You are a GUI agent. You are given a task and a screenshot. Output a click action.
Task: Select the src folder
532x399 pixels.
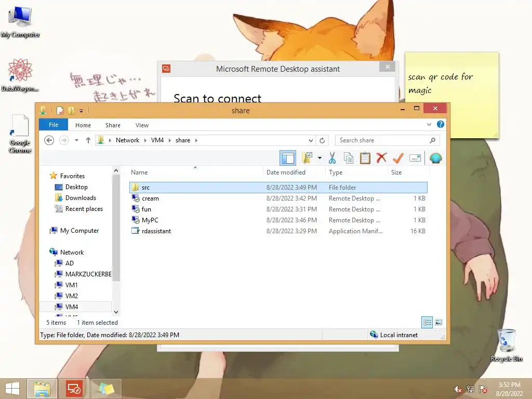pyautogui.click(x=278, y=187)
